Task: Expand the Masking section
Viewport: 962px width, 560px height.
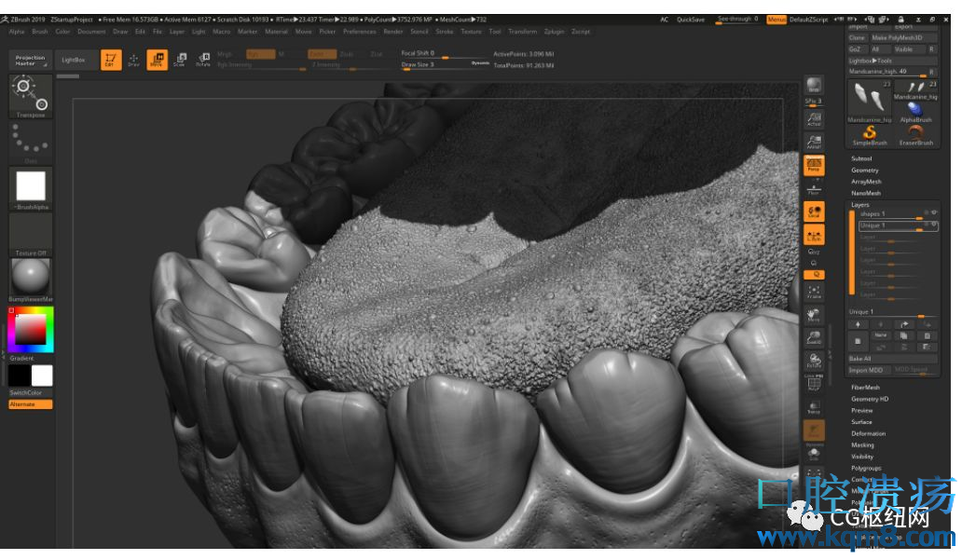Action: (x=862, y=444)
